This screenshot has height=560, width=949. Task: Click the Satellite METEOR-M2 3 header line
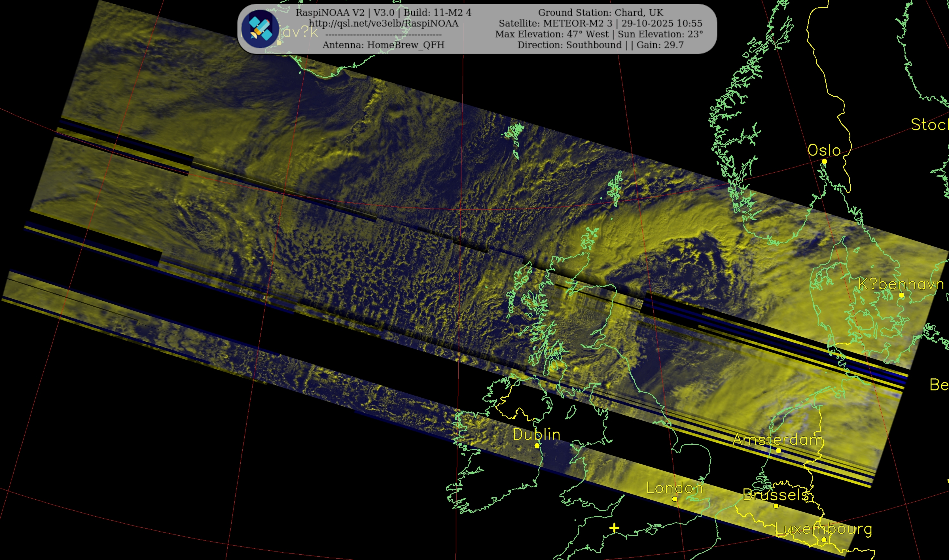pyautogui.click(x=600, y=24)
